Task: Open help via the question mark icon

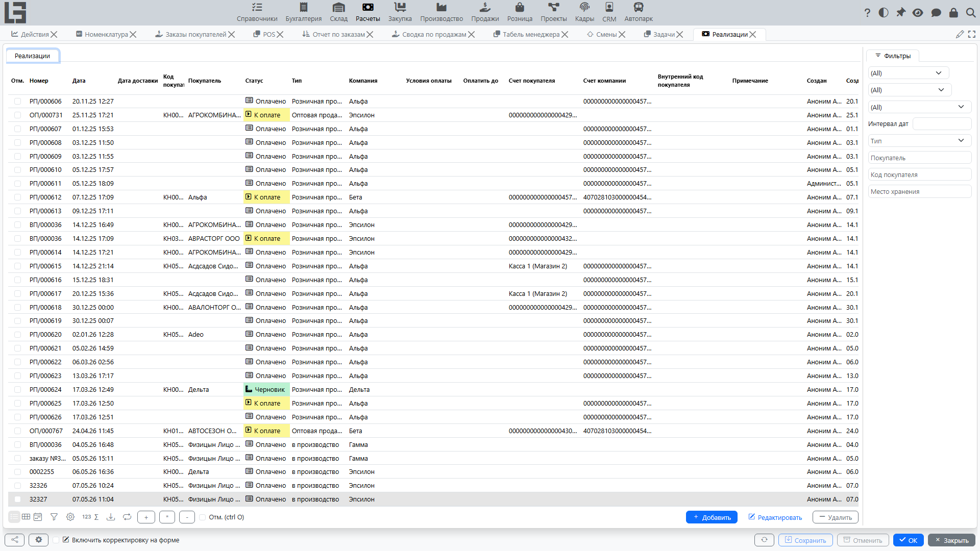Action: pyautogui.click(x=867, y=13)
